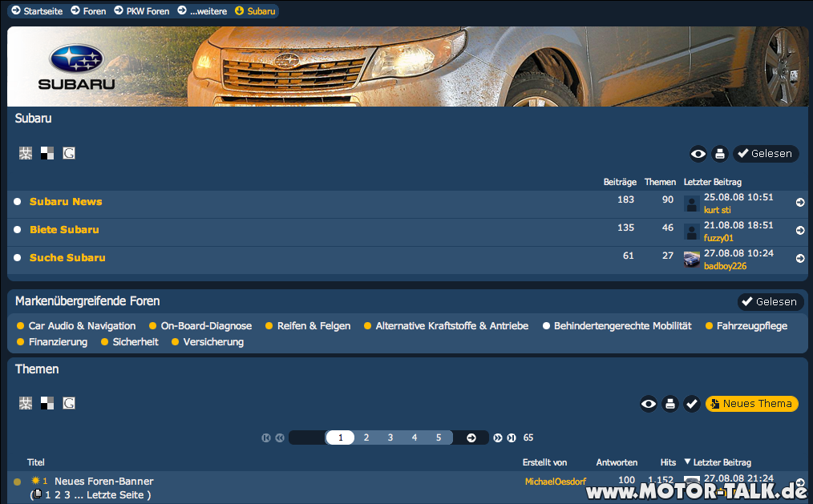Select page 5 in the pagination

439,437
